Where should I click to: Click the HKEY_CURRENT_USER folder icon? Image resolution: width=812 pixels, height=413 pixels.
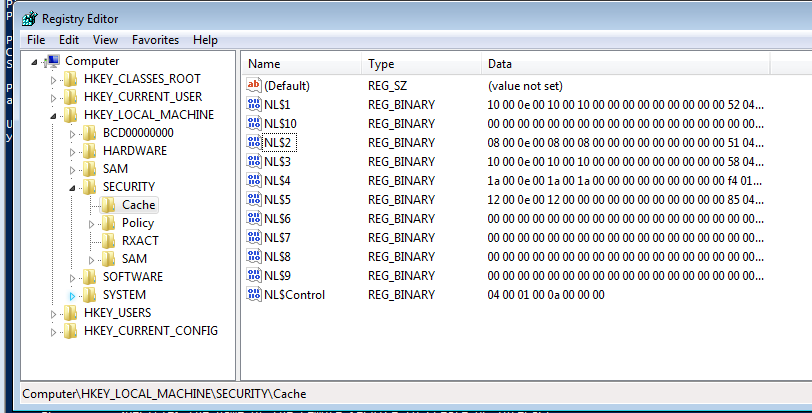(x=70, y=97)
